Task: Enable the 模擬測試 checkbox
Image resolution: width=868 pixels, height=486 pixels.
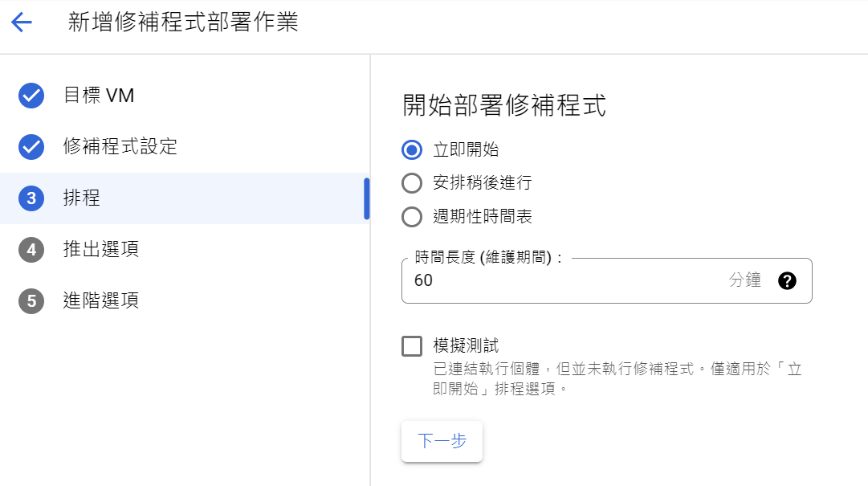Action: point(412,345)
